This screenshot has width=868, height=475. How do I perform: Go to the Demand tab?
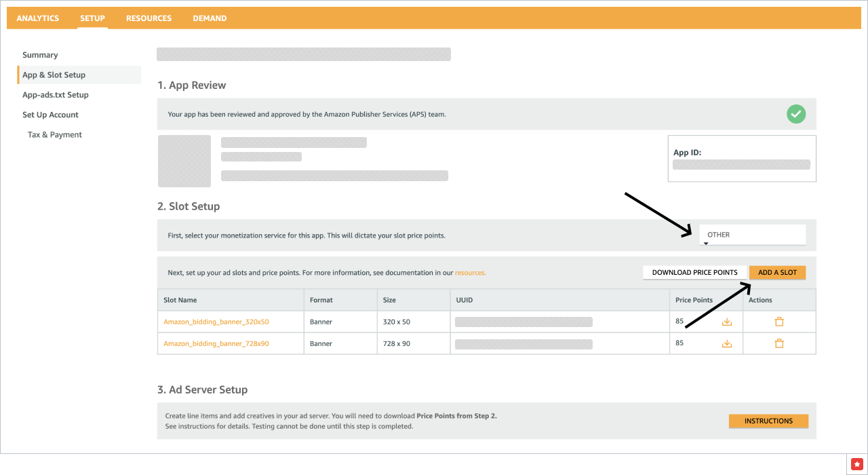pos(210,18)
